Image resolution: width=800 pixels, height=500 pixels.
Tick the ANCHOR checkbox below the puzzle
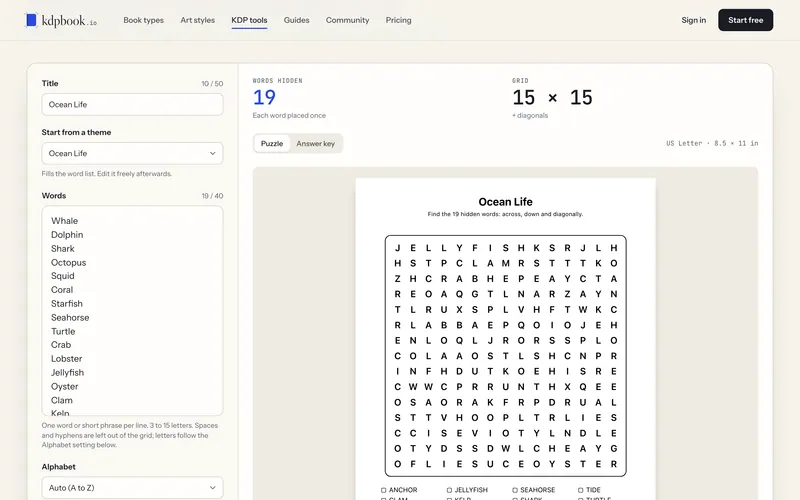pyautogui.click(x=384, y=490)
